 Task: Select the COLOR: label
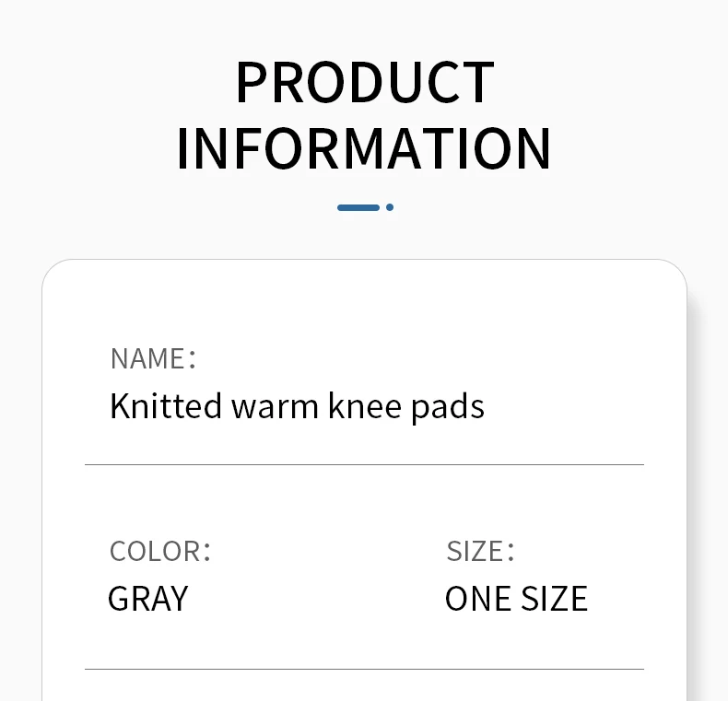coord(160,551)
